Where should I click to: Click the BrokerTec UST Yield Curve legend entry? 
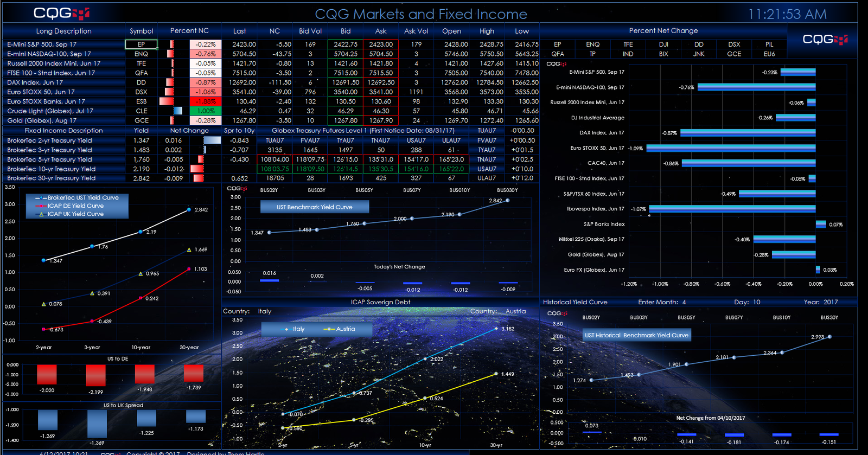point(77,197)
